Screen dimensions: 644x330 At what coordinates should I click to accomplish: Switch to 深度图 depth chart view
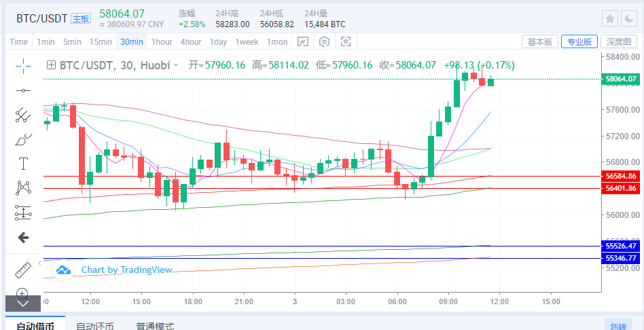[618, 42]
